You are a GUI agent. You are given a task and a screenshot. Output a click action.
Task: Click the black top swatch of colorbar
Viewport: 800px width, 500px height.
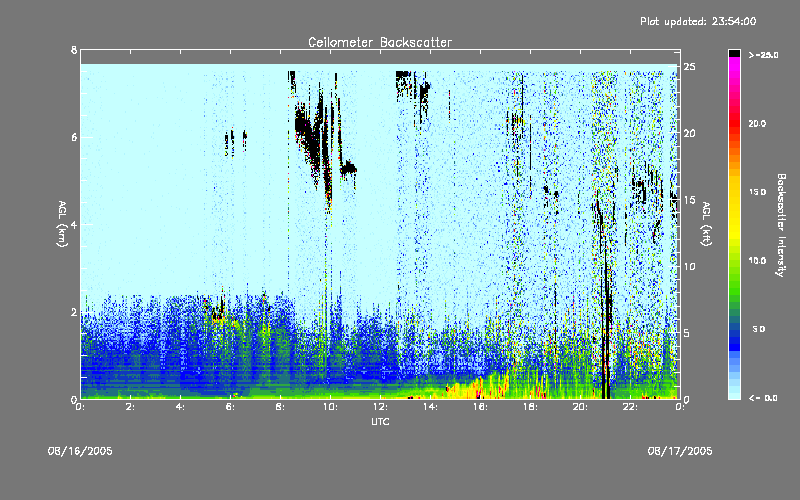(x=734, y=53)
